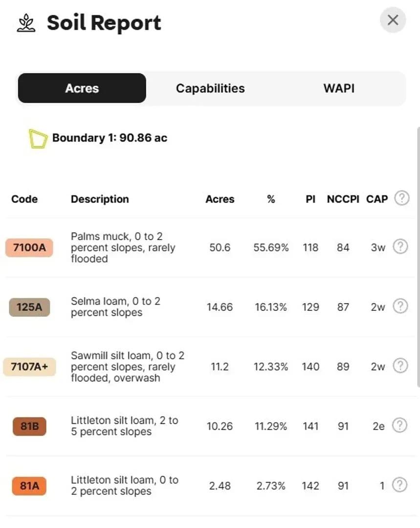Click the Acres column header
Screen dimensions: 420x528
pyautogui.click(x=220, y=199)
